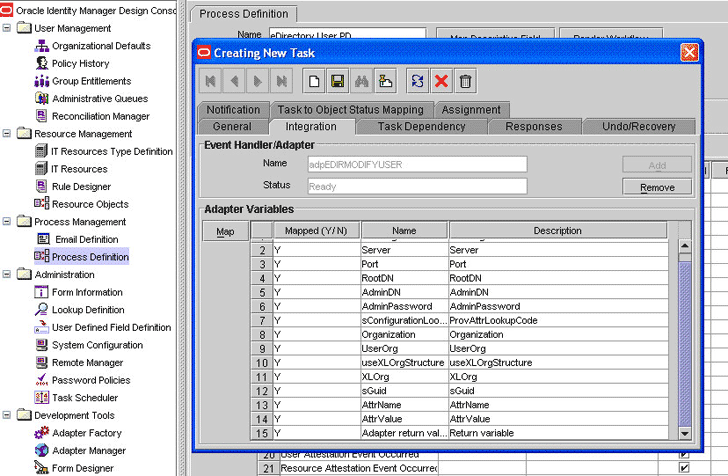Select the Process Definition background tab
Viewport: 728px width, 476px height.
click(244, 14)
